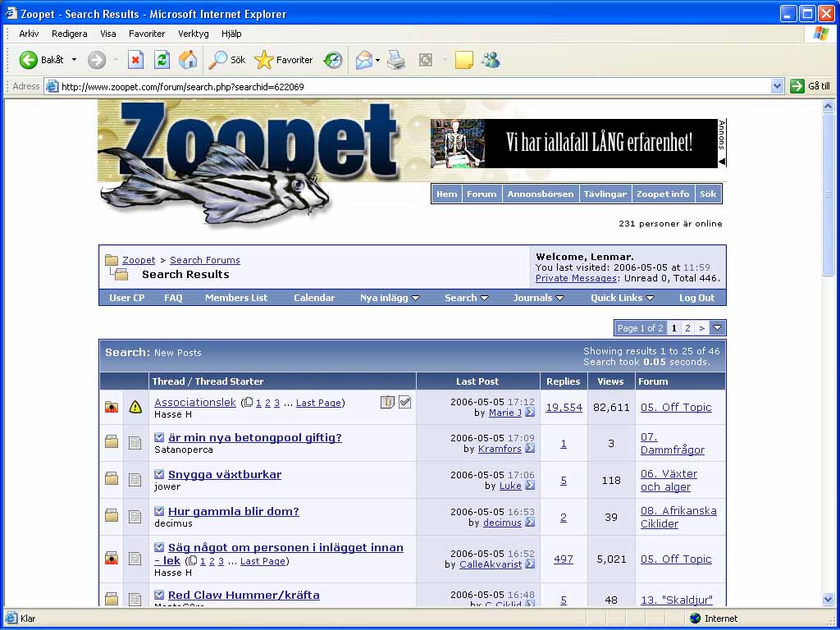Go to first new post in Red Claw Hummer
840x630 pixels.
click(159, 595)
